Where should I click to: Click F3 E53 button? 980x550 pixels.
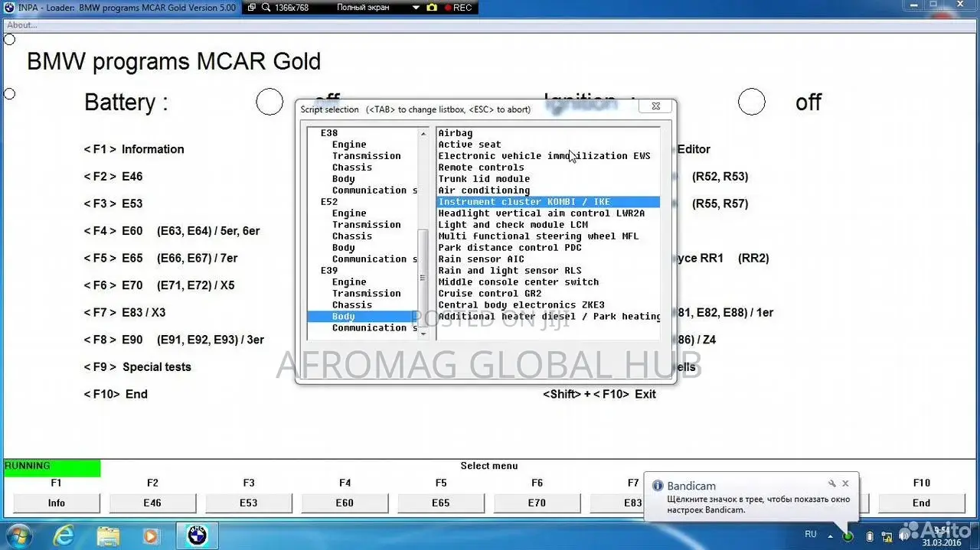249,503
